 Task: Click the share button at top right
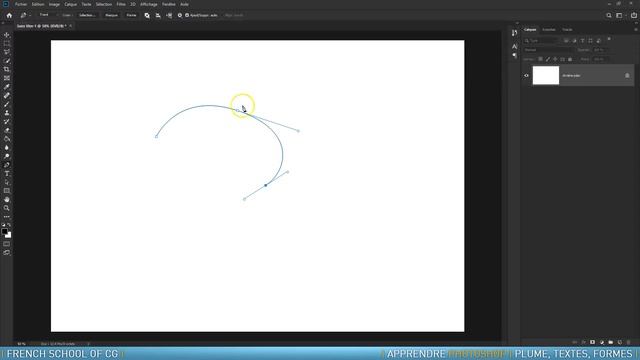click(634, 15)
